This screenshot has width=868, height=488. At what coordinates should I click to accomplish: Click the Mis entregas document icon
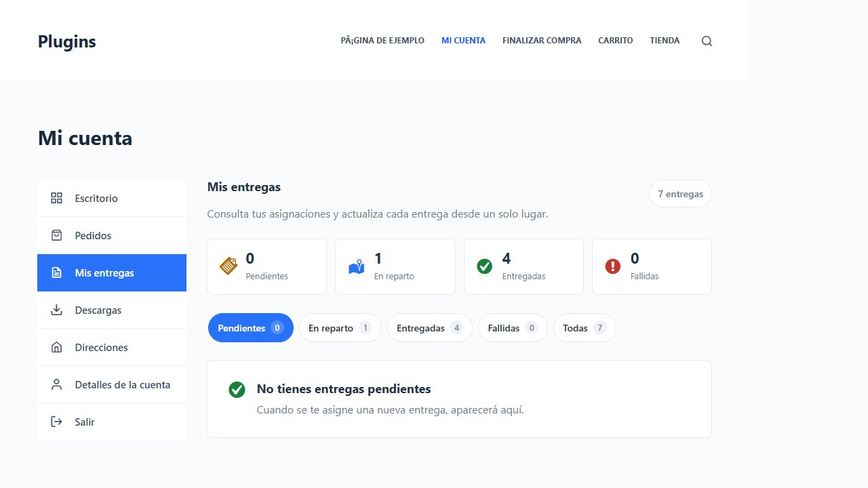click(57, 272)
